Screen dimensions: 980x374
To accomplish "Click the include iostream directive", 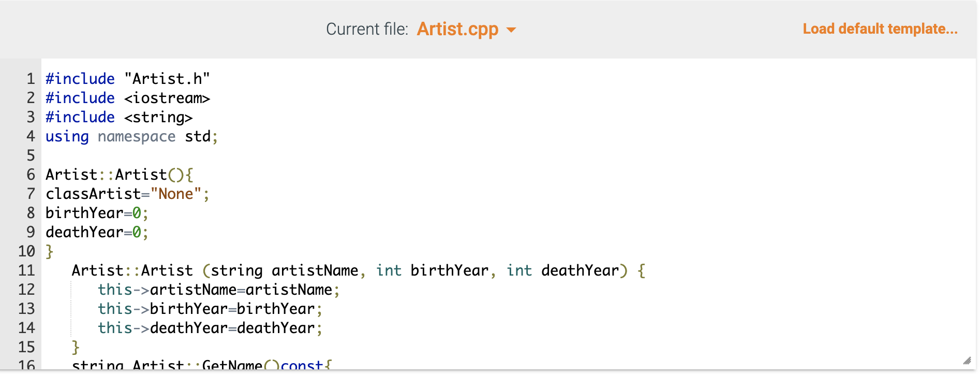I will [x=127, y=98].
